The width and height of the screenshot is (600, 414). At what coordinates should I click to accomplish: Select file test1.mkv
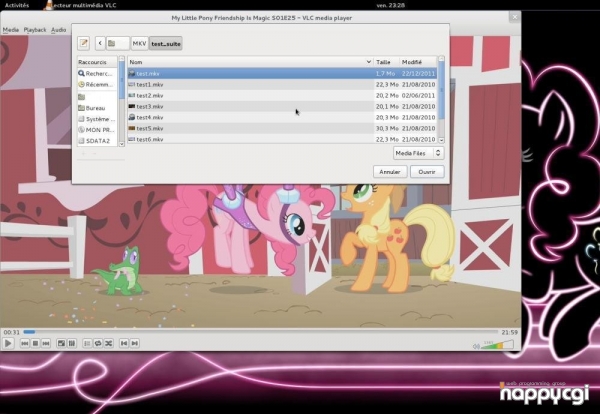pyautogui.click(x=282, y=85)
